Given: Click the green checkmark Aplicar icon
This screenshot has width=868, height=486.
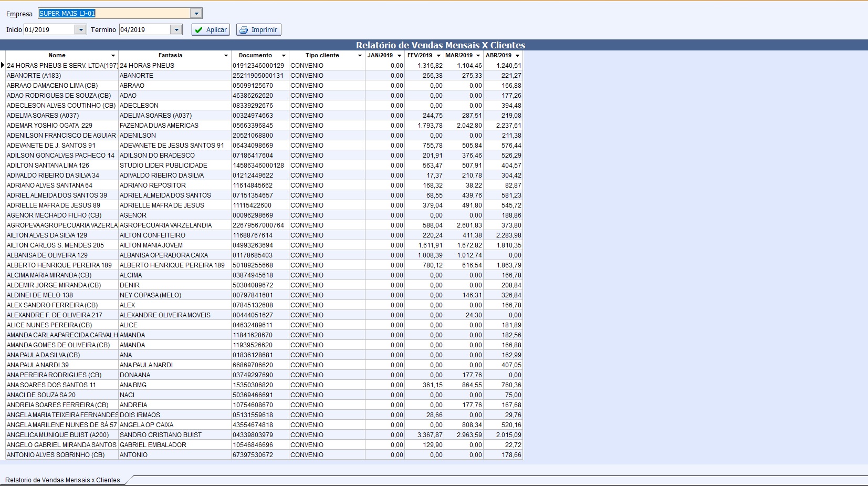Looking at the screenshot, I should 198,30.
